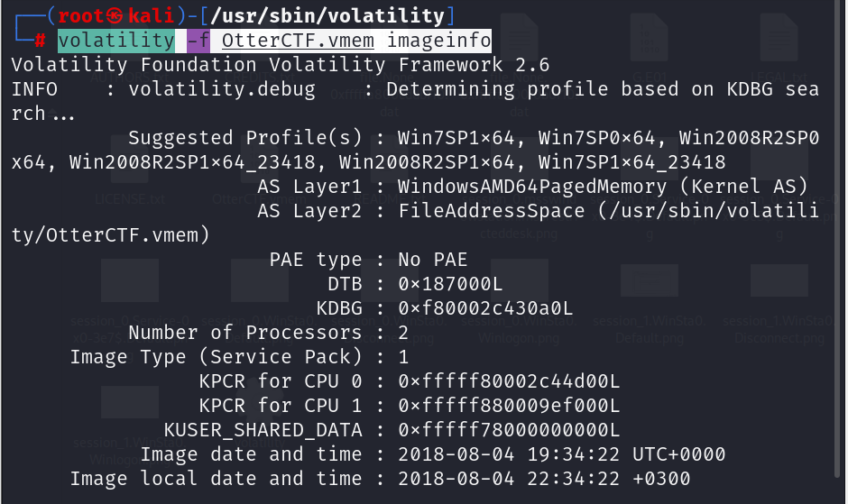
Task: Click the WindowsAMD64PagedMemory layer text
Action: (532, 187)
